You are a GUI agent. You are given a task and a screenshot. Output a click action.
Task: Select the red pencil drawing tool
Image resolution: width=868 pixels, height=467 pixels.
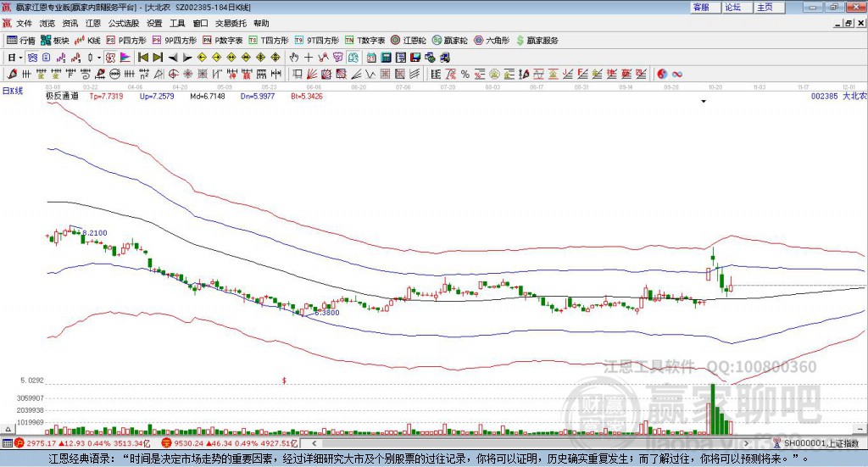[x=12, y=74]
